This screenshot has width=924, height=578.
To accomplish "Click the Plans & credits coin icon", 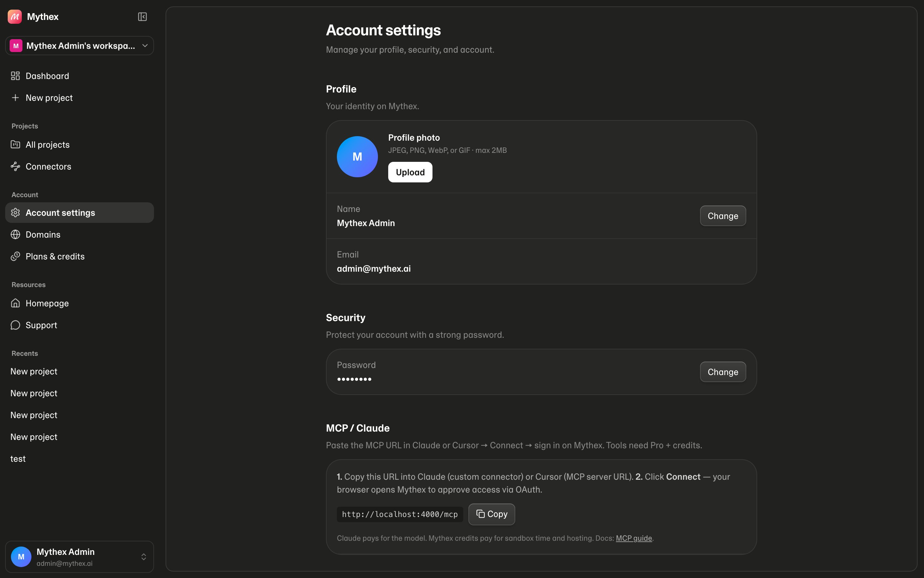I will (15, 257).
